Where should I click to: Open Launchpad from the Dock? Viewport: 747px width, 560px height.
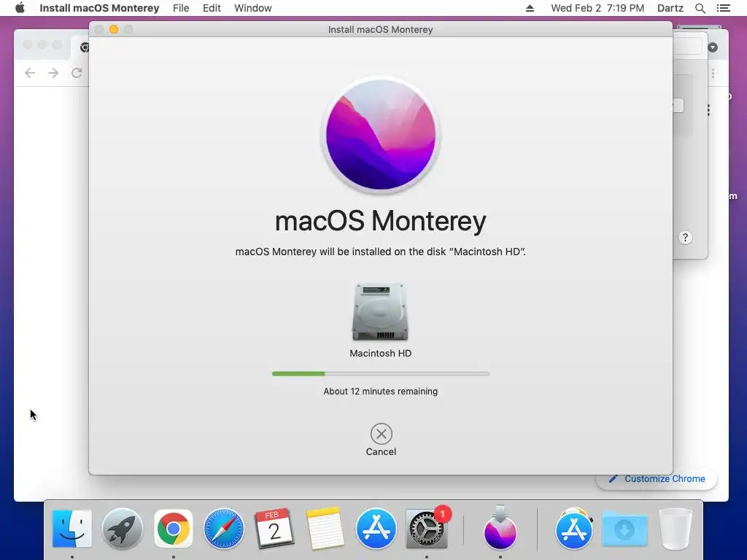click(123, 529)
